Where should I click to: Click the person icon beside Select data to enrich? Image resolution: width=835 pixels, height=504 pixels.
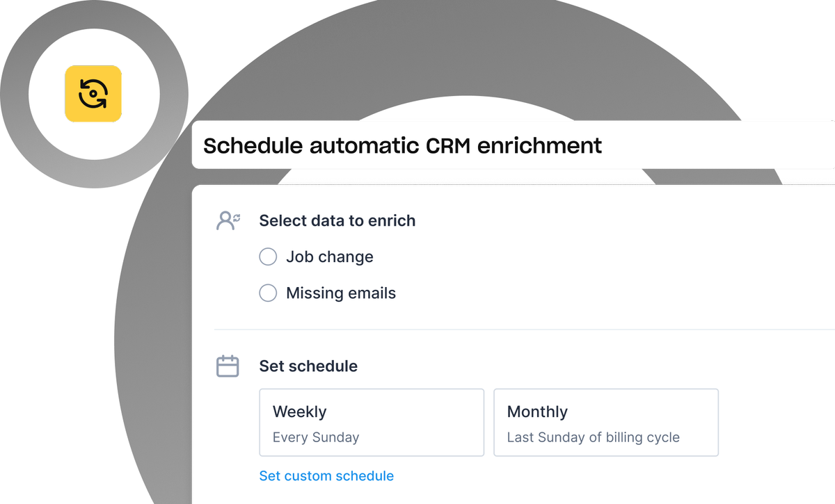(x=225, y=221)
